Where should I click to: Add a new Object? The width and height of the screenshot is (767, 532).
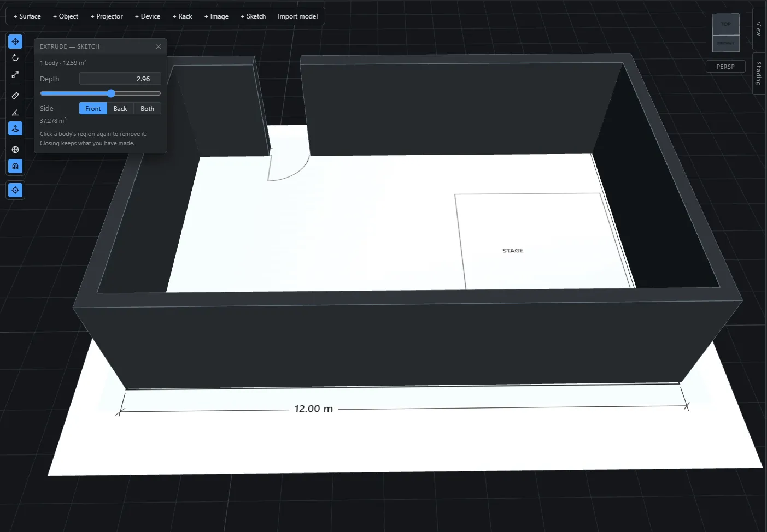coord(66,16)
